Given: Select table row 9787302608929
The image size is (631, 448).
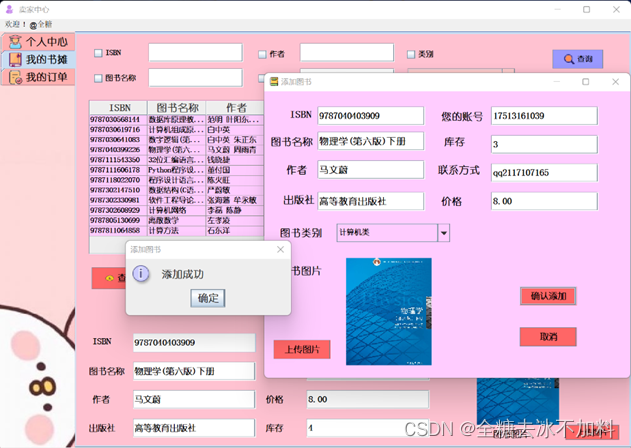Looking at the screenshot, I should coord(177,210).
